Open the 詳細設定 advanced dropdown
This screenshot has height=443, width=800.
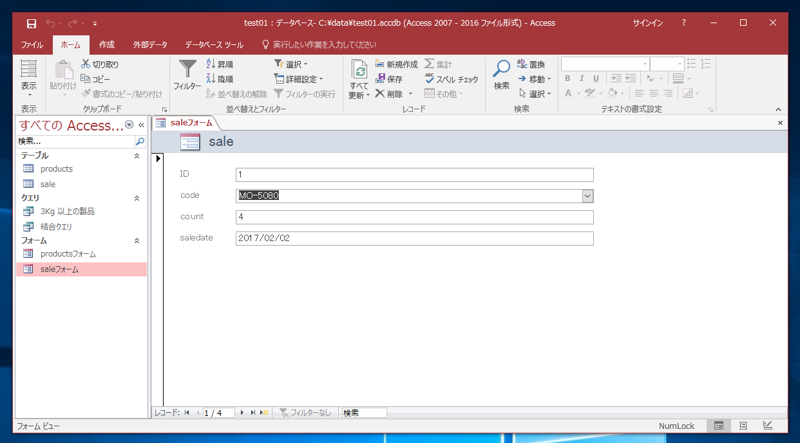298,79
